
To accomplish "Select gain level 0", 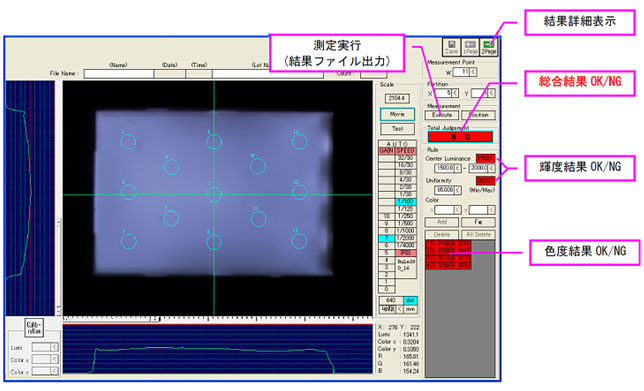I will click(x=386, y=289).
